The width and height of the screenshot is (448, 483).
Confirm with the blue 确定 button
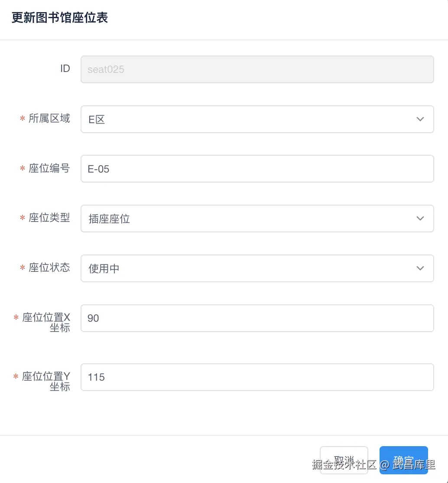point(403,460)
